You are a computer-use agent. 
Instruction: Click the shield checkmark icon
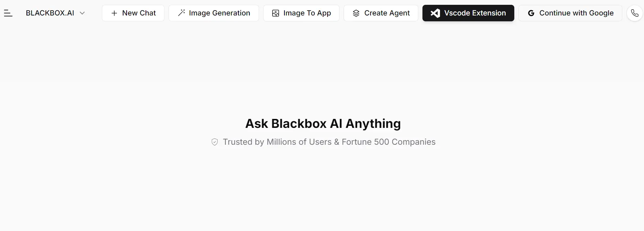click(x=215, y=142)
